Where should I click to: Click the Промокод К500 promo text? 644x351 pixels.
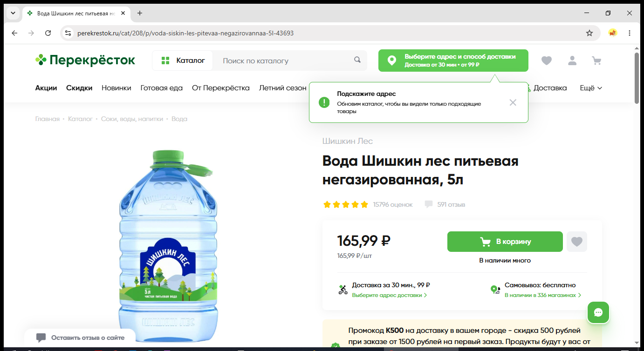[469, 337]
